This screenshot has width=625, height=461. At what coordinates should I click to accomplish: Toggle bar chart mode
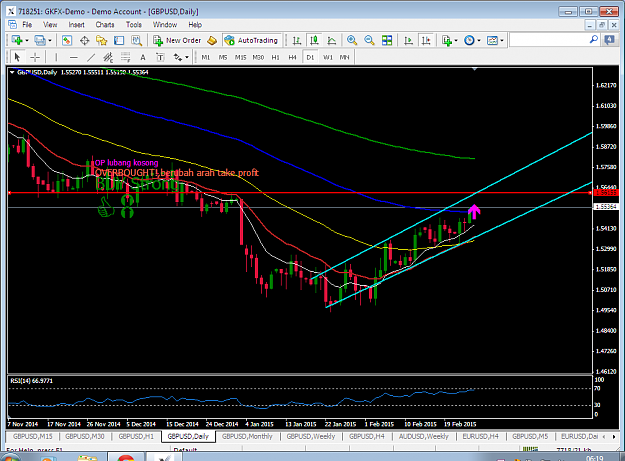(x=297, y=40)
